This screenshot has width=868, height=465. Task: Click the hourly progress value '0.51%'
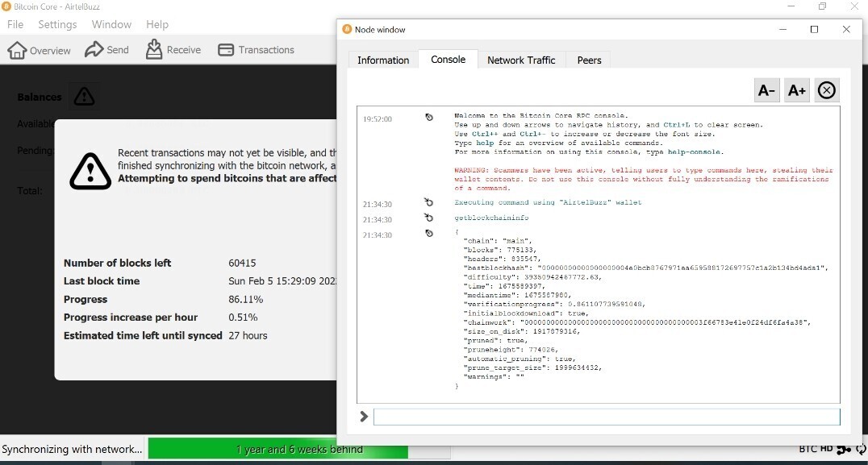tap(243, 318)
